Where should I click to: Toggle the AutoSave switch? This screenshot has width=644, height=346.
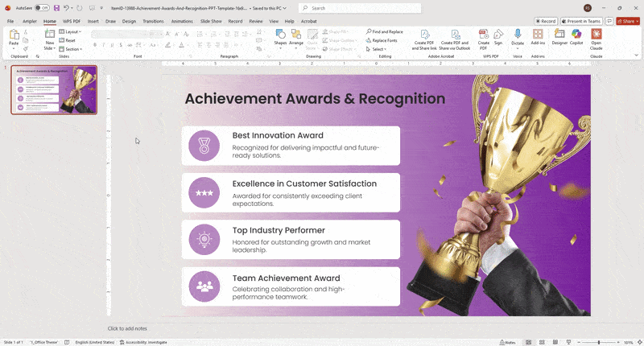click(x=42, y=8)
